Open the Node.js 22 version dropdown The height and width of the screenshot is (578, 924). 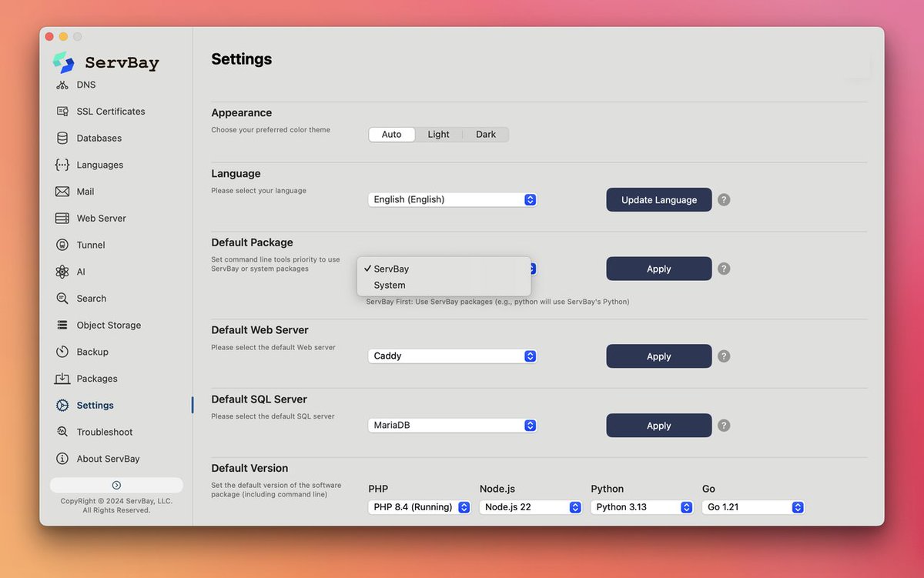click(x=531, y=507)
